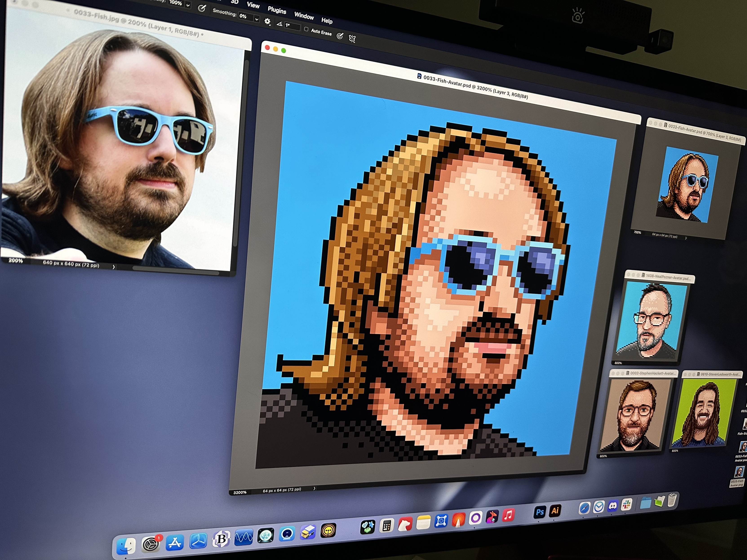Click the brush angle 1° field

click(x=292, y=26)
